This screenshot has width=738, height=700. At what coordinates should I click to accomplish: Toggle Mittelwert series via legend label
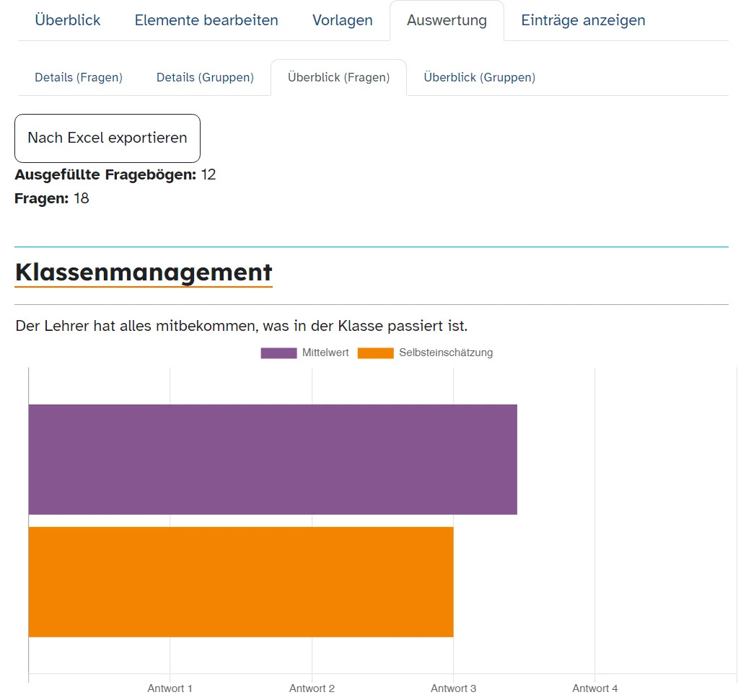(x=325, y=353)
